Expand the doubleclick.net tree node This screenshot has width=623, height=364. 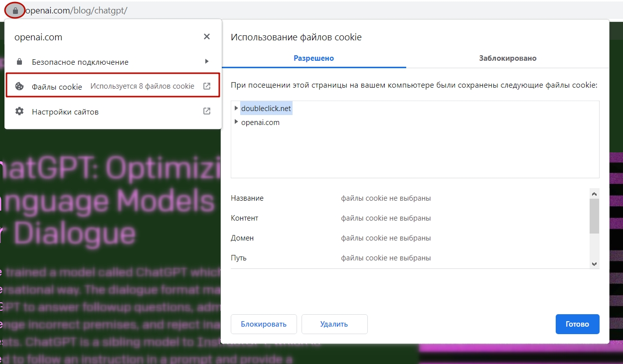[x=236, y=108]
